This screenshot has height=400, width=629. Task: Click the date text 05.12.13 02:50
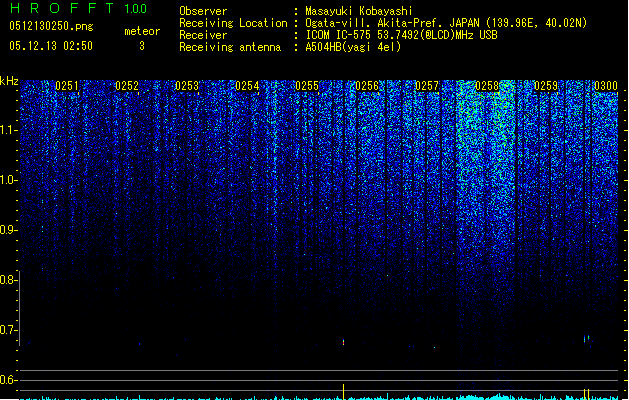(51, 46)
